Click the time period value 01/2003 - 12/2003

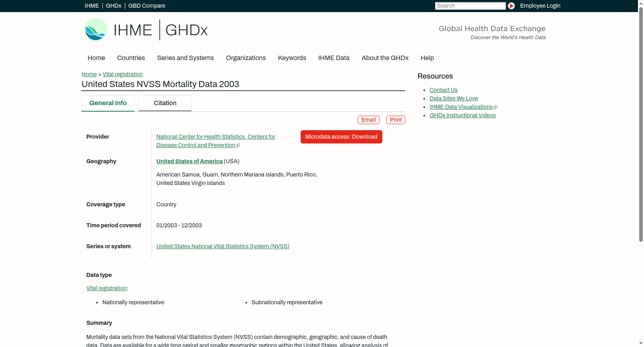tap(179, 225)
